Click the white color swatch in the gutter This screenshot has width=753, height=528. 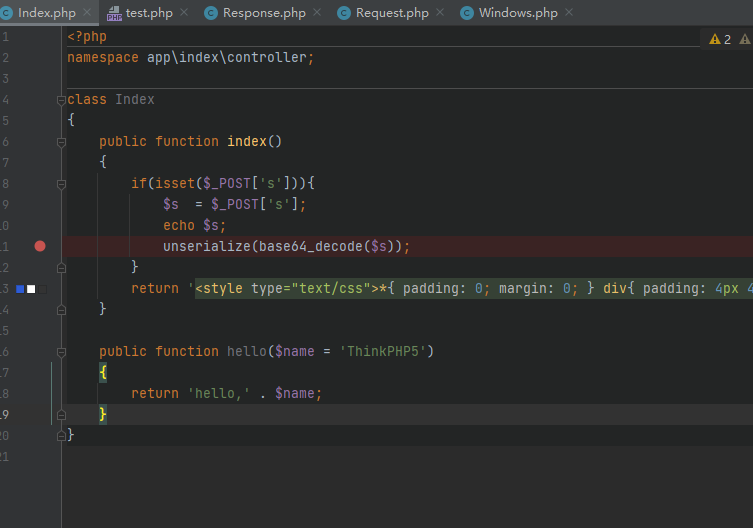tap(31, 289)
